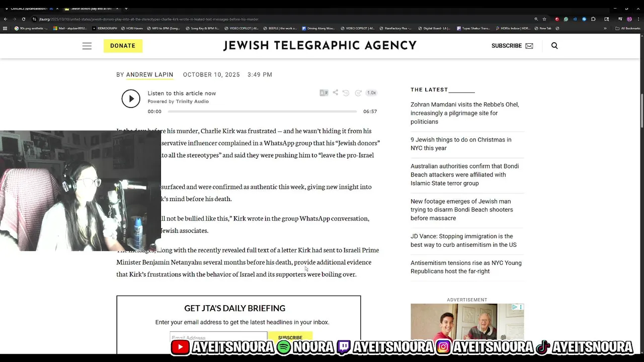Open author Andrew Lapin's page
The height and width of the screenshot is (362, 644).
click(149, 74)
